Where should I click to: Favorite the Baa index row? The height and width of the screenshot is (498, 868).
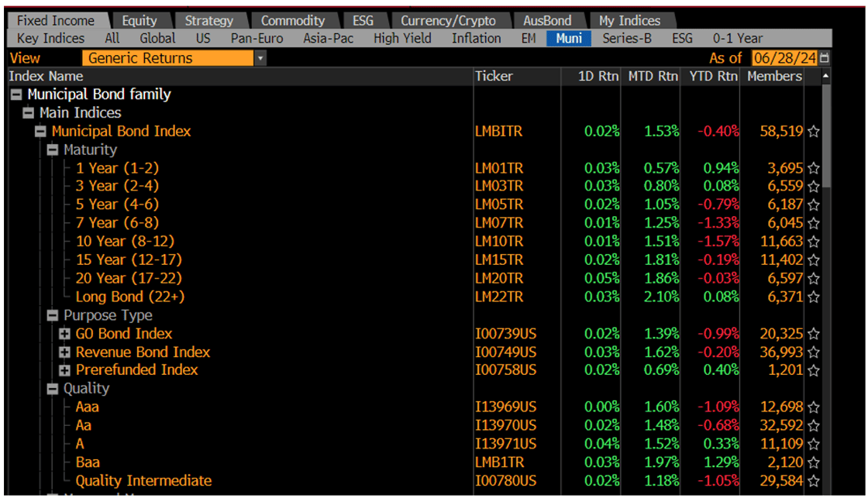point(814,462)
